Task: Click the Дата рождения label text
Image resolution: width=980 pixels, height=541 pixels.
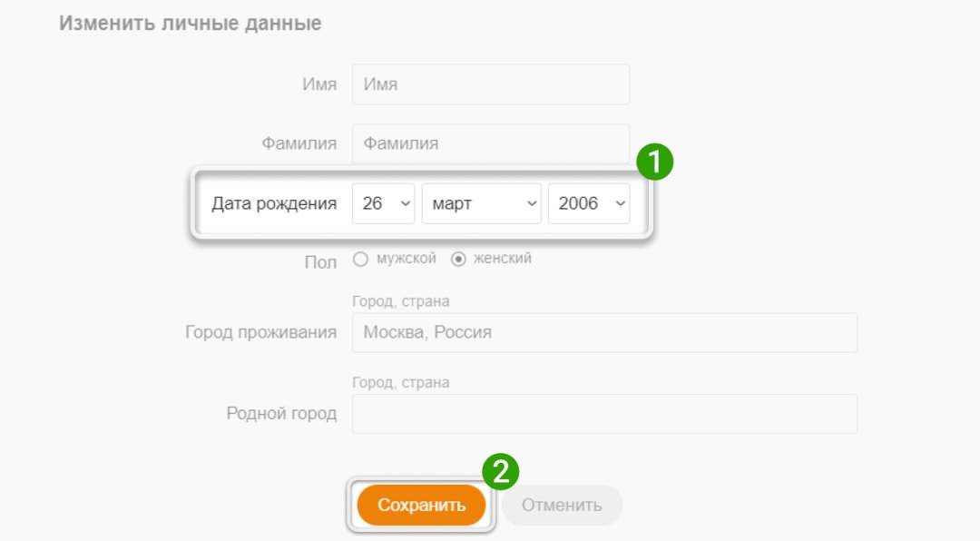Action: coord(274,203)
